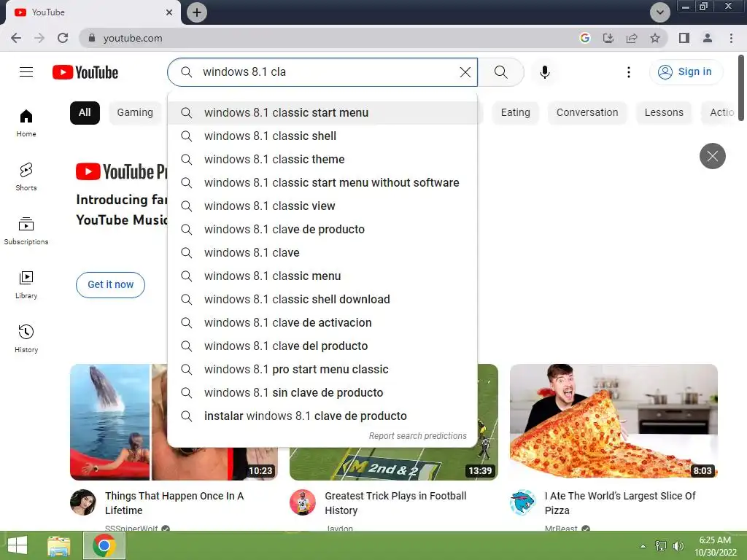Choose suggestion 'windows 8.1 clave de activacion'
Screen dimensions: 747x560
pyautogui.click(x=322, y=323)
